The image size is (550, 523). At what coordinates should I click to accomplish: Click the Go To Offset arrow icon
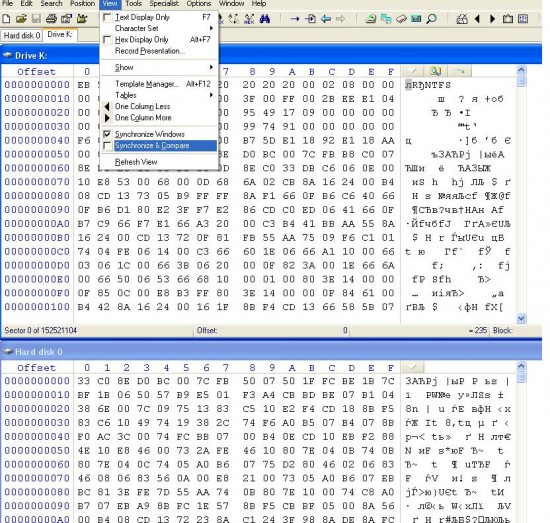295,19
